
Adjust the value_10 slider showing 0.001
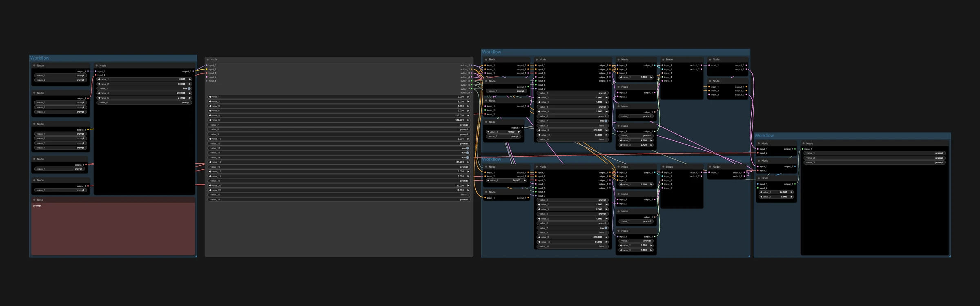339,139
